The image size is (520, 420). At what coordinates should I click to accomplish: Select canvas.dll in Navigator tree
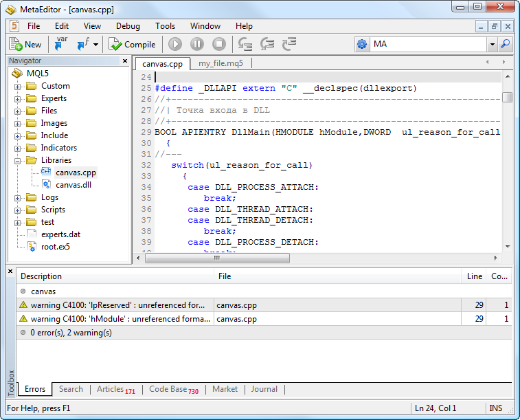(x=74, y=185)
